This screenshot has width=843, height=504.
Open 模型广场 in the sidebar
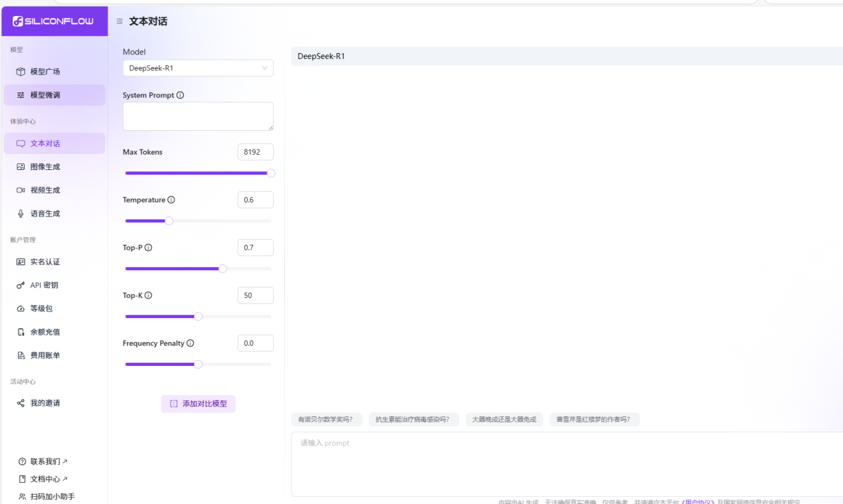pos(45,72)
